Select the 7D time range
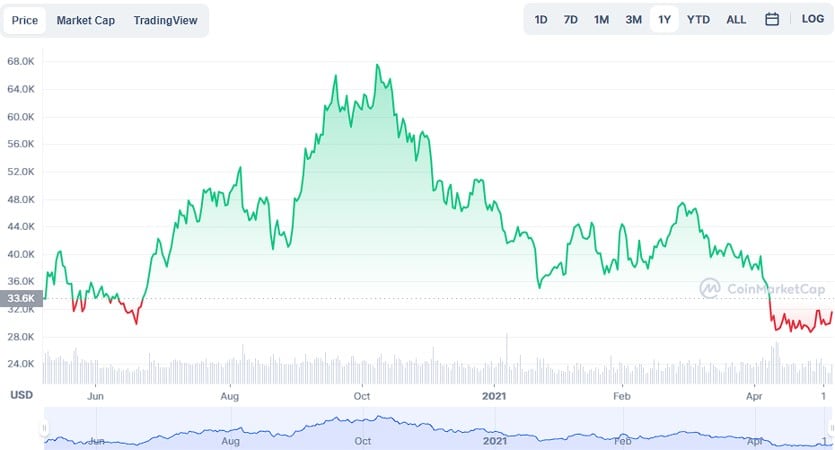This screenshot has height=450, width=835. click(571, 19)
